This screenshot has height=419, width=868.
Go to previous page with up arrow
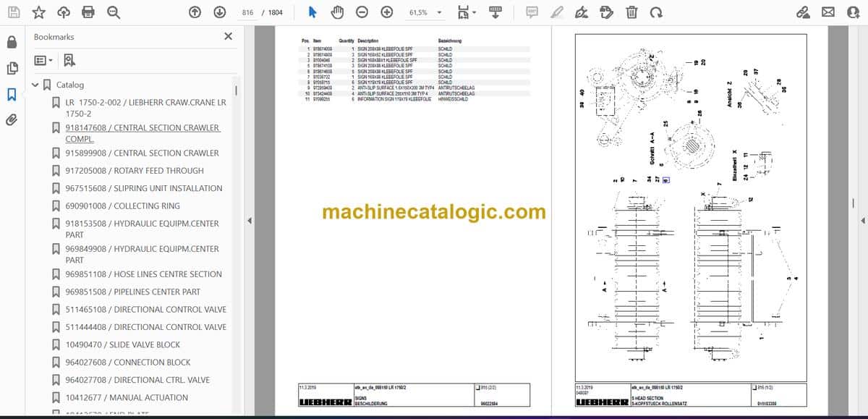(195, 12)
